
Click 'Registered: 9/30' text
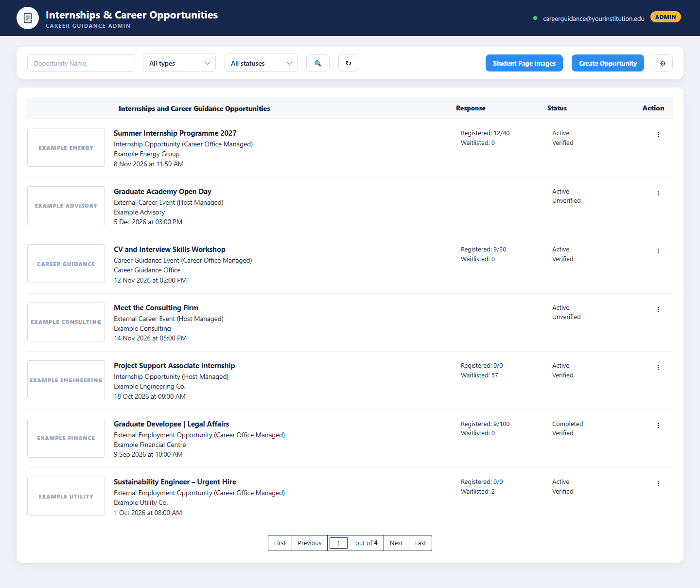[x=484, y=249]
